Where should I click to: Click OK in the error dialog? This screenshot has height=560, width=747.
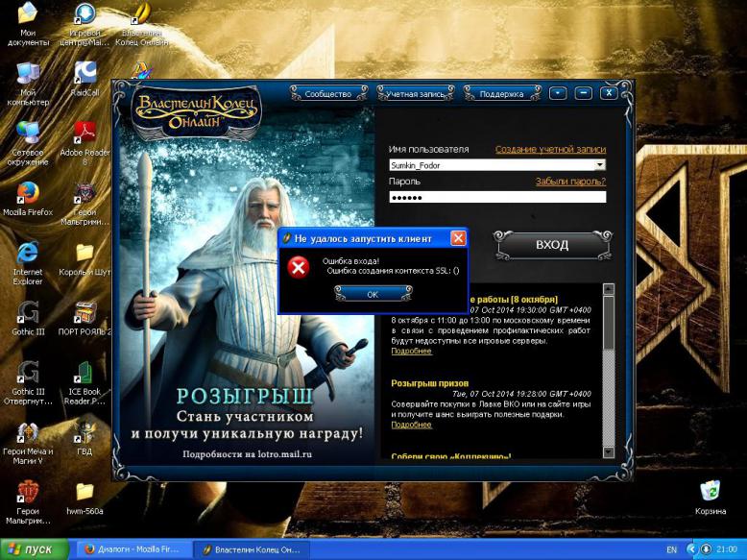(373, 294)
